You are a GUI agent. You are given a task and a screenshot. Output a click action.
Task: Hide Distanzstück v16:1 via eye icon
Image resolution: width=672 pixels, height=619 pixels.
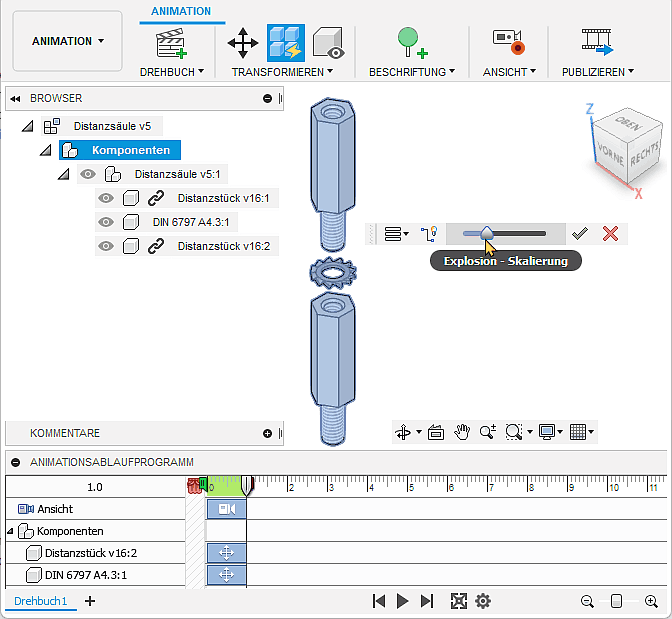click(x=106, y=198)
